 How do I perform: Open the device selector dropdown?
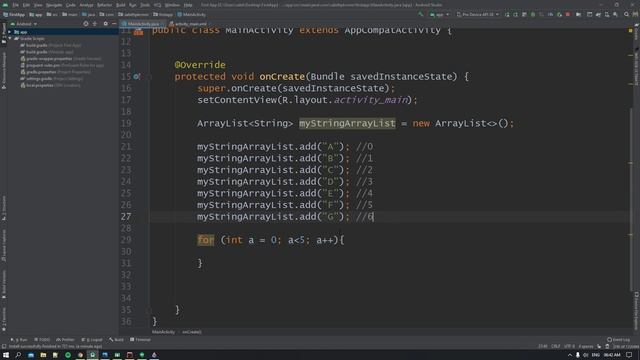pos(478,14)
